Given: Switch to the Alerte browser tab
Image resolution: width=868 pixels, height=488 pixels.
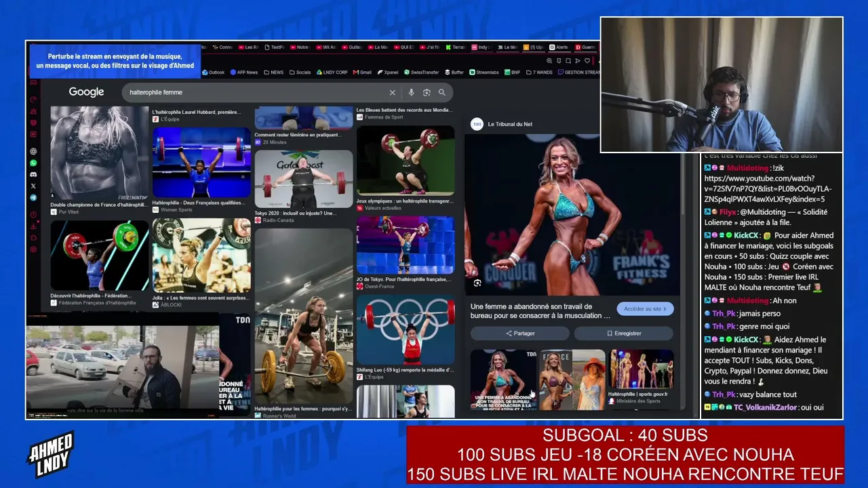Looking at the screenshot, I should [x=558, y=47].
